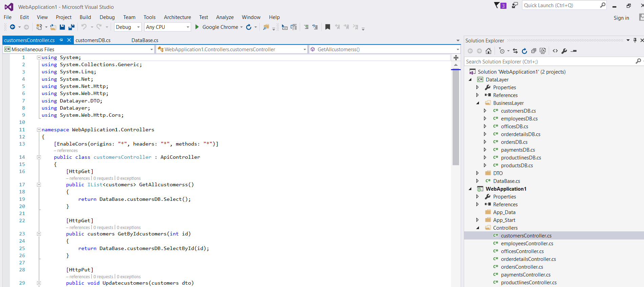Select the WebApplication1 project node

pos(506,189)
